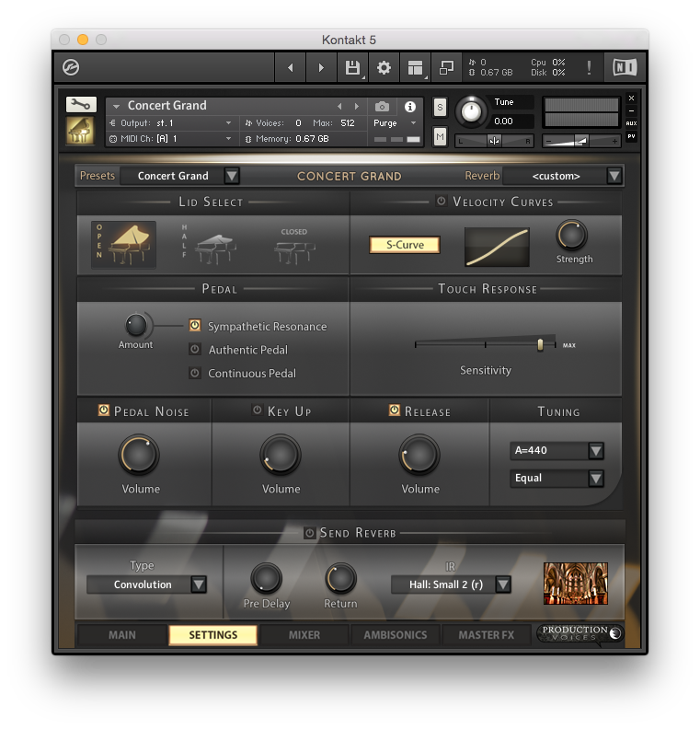This screenshot has height=729, width=700.
Task: Click the Strength knob
Action: pos(572,236)
